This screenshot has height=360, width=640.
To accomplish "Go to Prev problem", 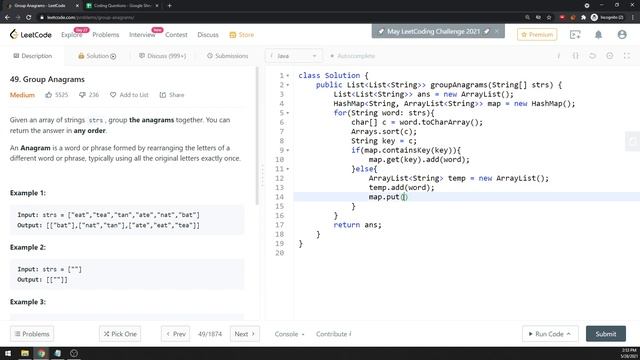I will 176,334.
